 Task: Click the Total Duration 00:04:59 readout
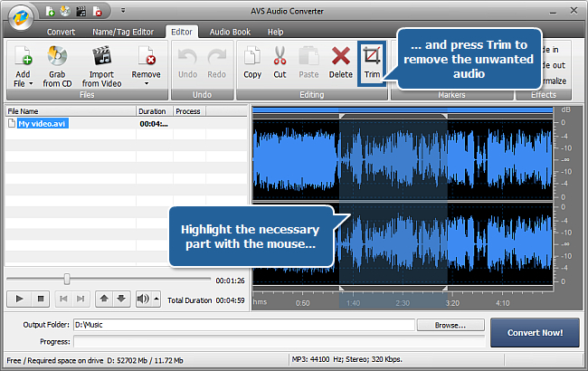click(206, 300)
